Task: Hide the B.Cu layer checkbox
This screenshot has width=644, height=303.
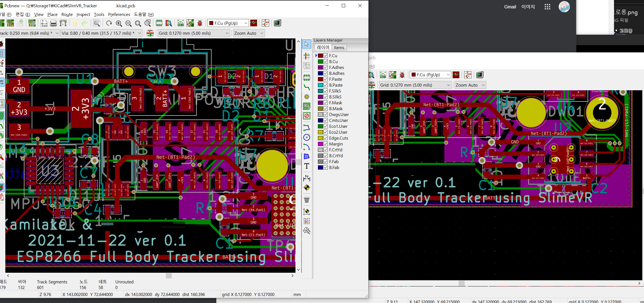Action: pyautogui.click(x=326, y=61)
